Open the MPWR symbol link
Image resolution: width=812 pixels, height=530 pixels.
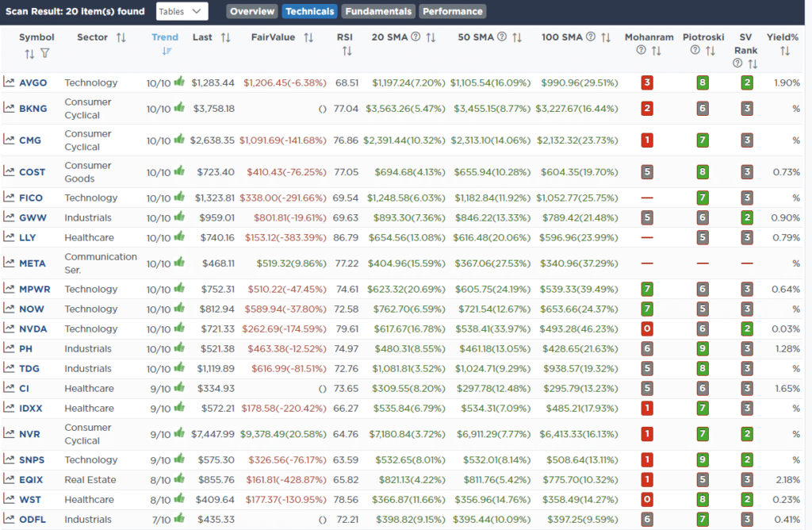pos(35,289)
